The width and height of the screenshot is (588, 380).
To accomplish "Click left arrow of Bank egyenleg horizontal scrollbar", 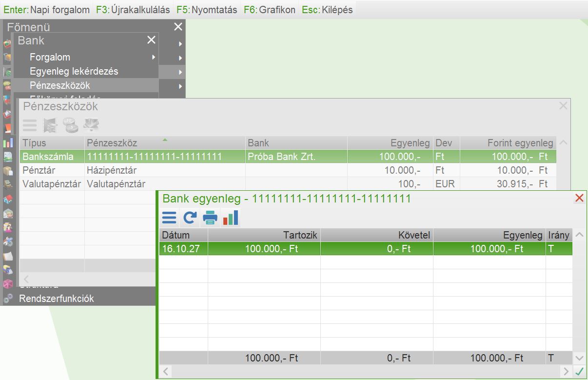I will coord(166,372).
